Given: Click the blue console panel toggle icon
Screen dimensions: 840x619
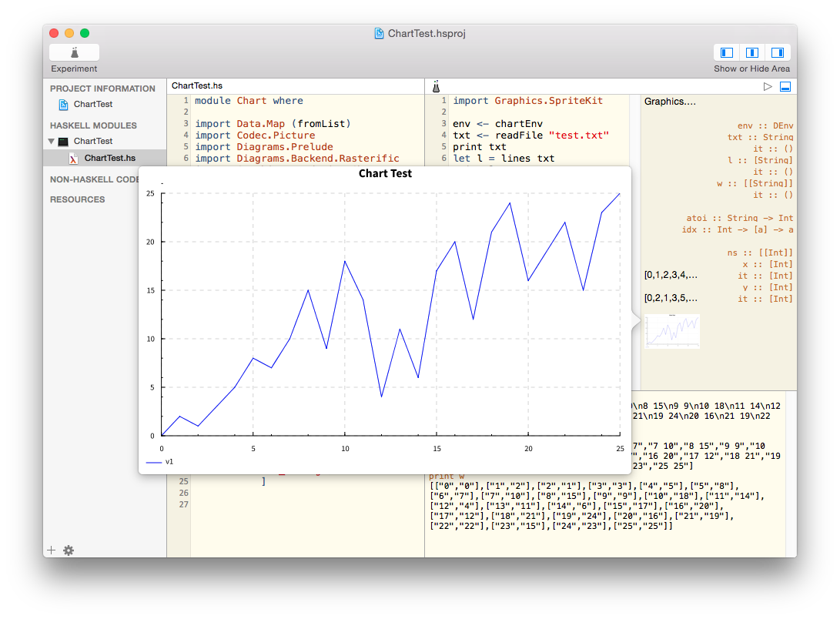Looking at the screenshot, I should click(x=785, y=87).
